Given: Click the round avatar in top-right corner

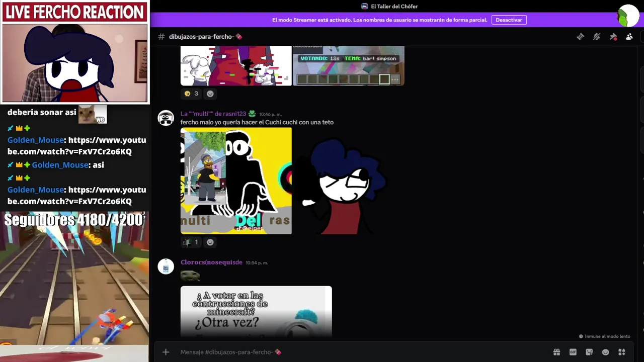Looking at the screenshot, I should click(x=628, y=16).
